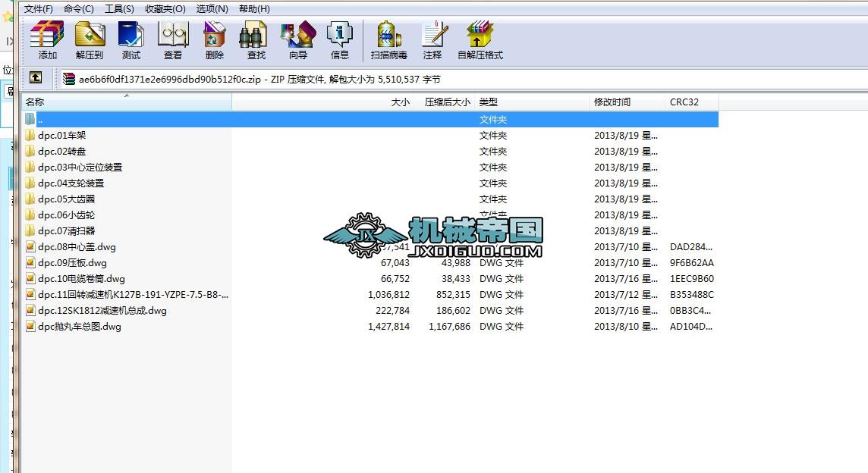The width and height of the screenshot is (868, 473).
Task: Open the 命令(C) menu
Action: tap(79, 9)
